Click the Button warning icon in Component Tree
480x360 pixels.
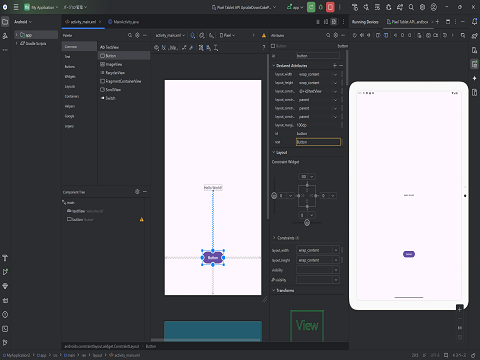click(142, 219)
